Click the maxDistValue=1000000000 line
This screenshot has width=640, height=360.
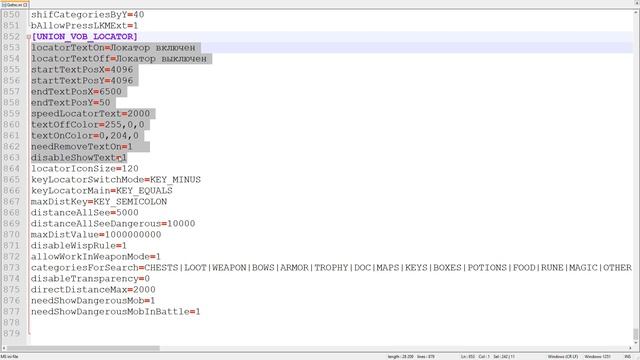pos(96,235)
